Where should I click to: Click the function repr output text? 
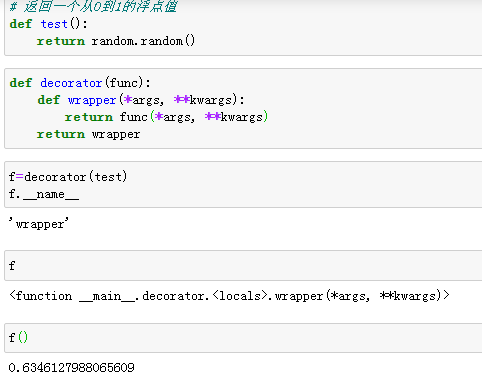coord(229,296)
